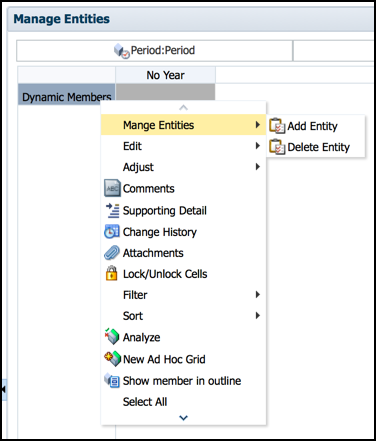
Task: Select Change History menu entry
Action: point(183,232)
